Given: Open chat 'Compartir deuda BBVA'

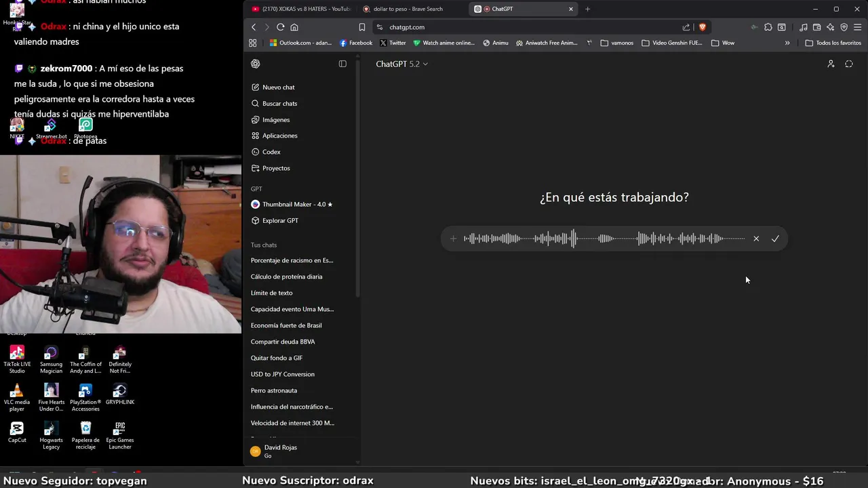Looking at the screenshot, I should pyautogui.click(x=283, y=342).
